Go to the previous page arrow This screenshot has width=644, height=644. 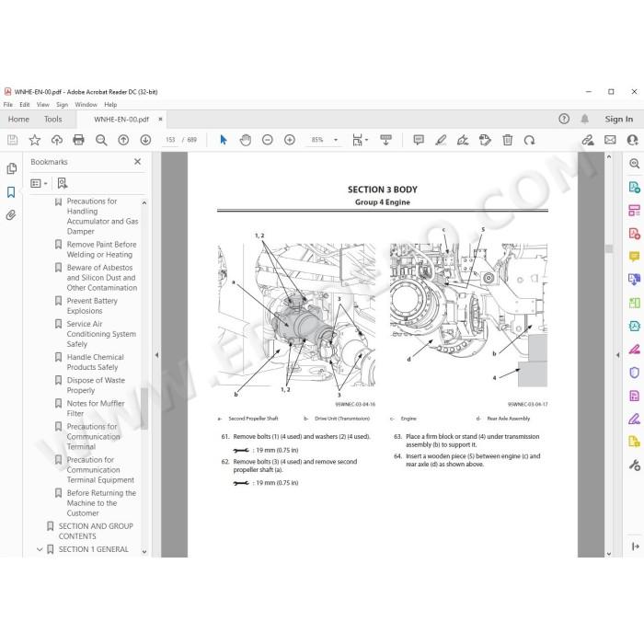pos(123,140)
